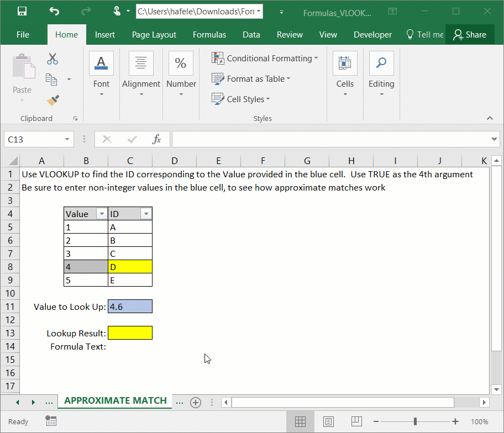504x433 pixels.
Task: Collapse the ribbon with the chevron
Action: coord(490,118)
